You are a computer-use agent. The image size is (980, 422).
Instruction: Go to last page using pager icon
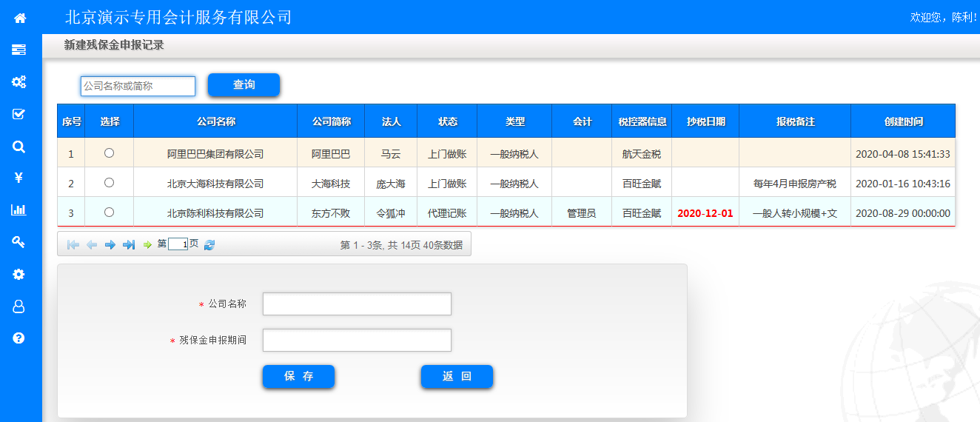click(129, 244)
